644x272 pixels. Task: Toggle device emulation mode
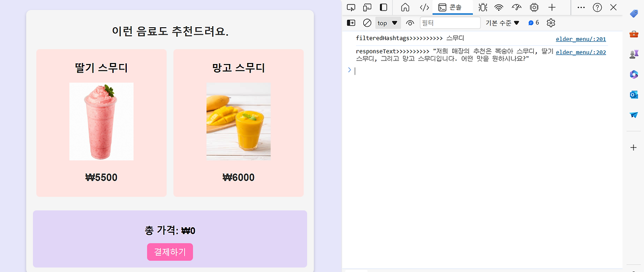(x=367, y=8)
